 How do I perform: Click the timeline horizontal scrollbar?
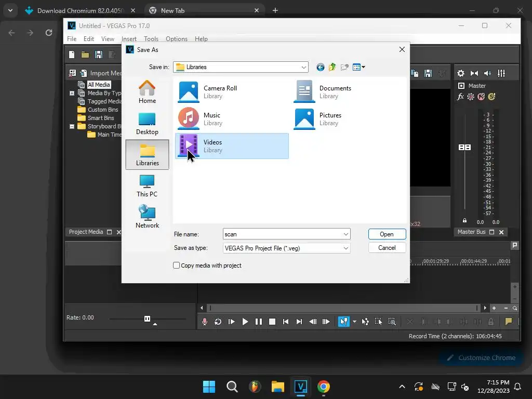(343, 308)
